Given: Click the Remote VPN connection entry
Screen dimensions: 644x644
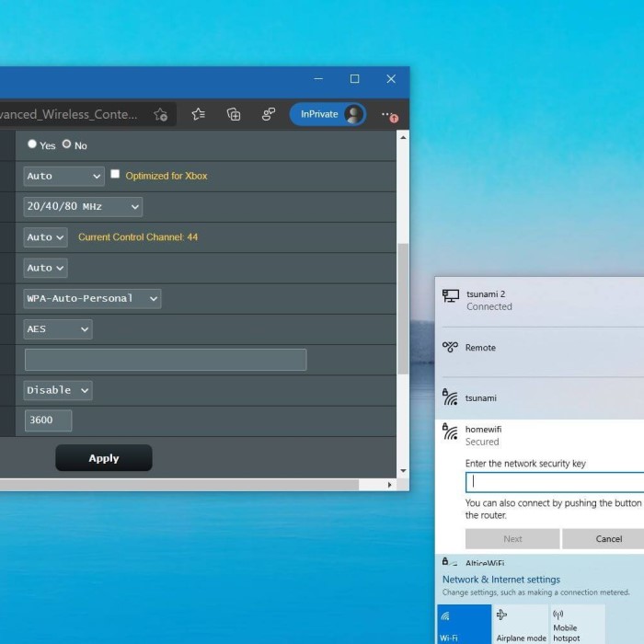Looking at the screenshot, I should point(539,348).
